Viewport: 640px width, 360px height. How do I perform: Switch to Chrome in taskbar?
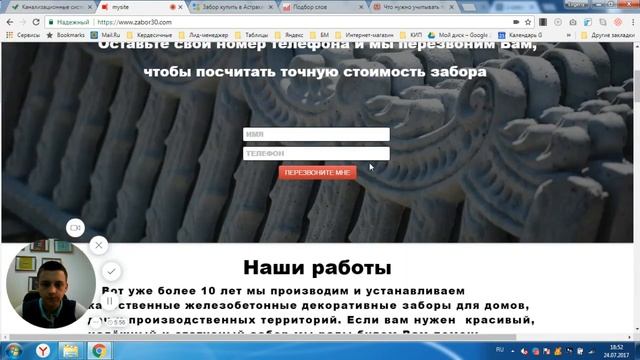coord(99,351)
